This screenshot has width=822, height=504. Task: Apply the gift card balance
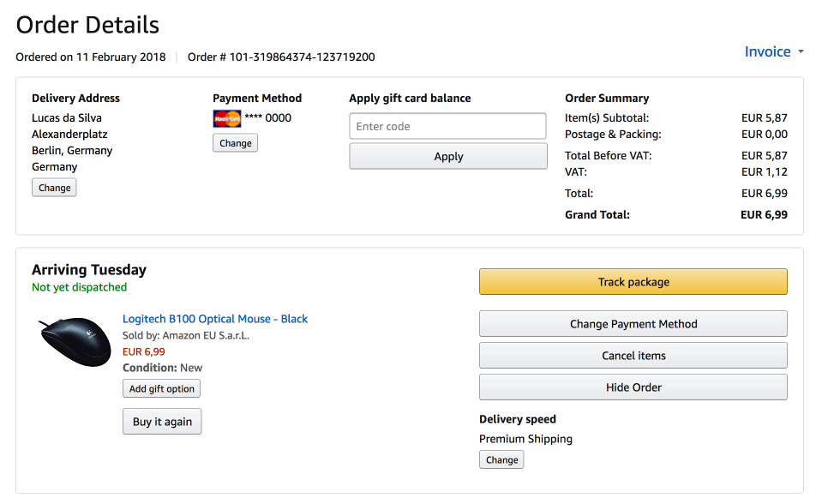[x=448, y=156]
